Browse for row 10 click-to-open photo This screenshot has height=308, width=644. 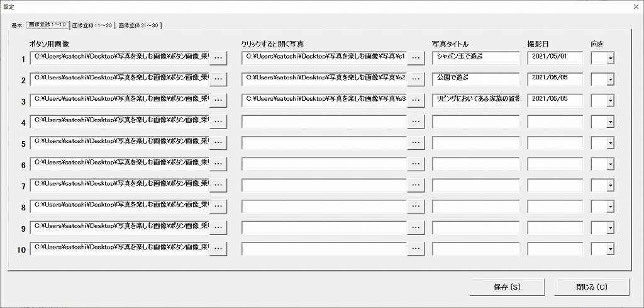[416, 248]
